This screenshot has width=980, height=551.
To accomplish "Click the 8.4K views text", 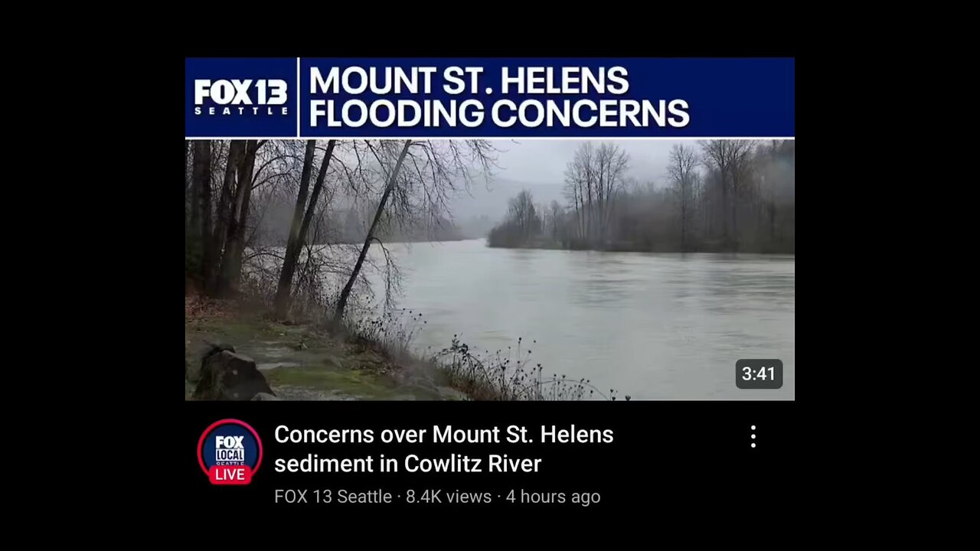I will [x=449, y=497].
